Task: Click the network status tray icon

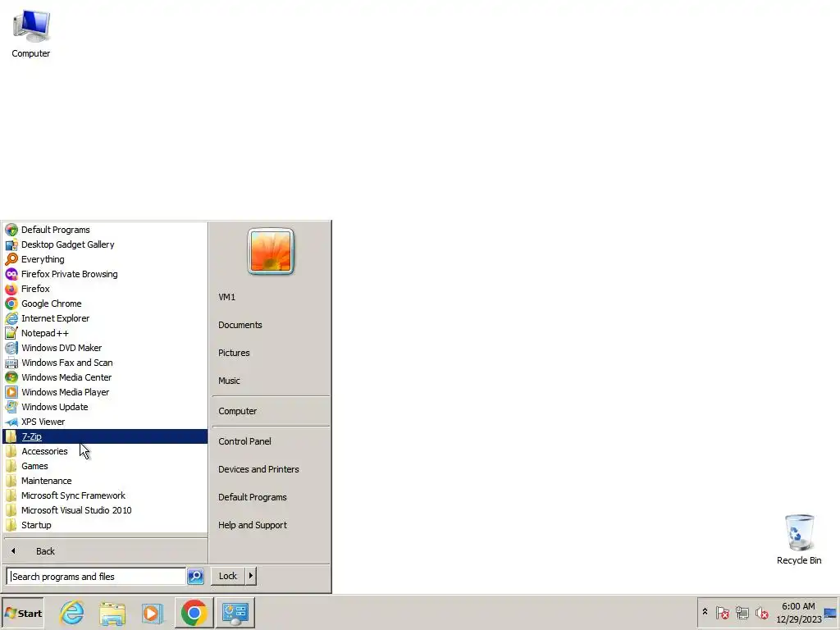Action: [742, 612]
